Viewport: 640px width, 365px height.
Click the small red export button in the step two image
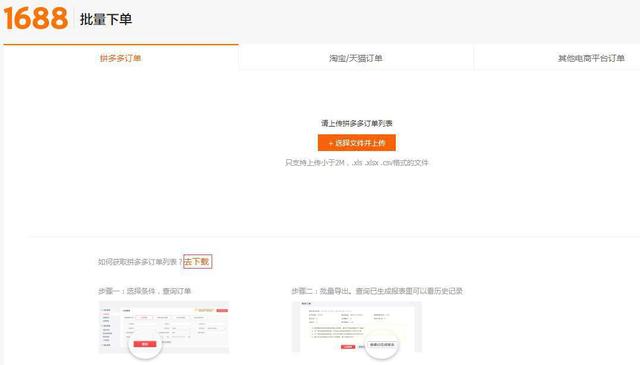[348, 347]
